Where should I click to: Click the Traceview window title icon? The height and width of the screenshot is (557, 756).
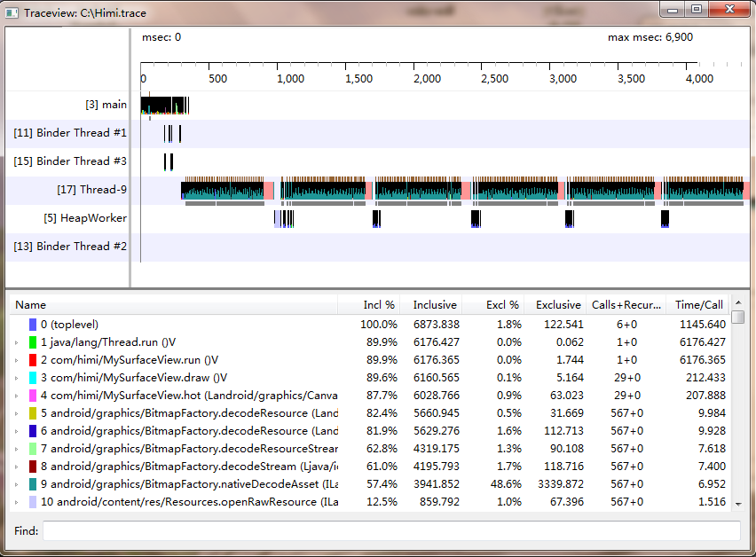[x=12, y=13]
